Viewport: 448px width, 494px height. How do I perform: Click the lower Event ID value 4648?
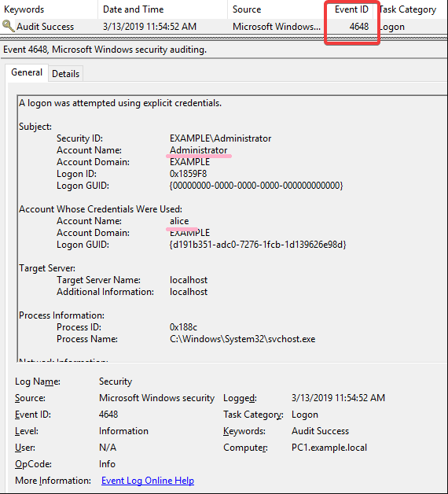pos(108,415)
